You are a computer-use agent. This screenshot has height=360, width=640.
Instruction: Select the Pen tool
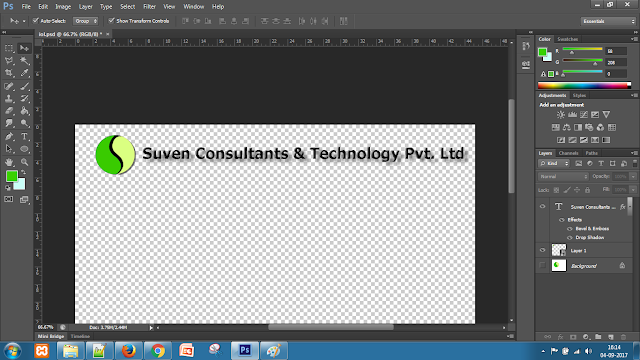click(x=9, y=136)
